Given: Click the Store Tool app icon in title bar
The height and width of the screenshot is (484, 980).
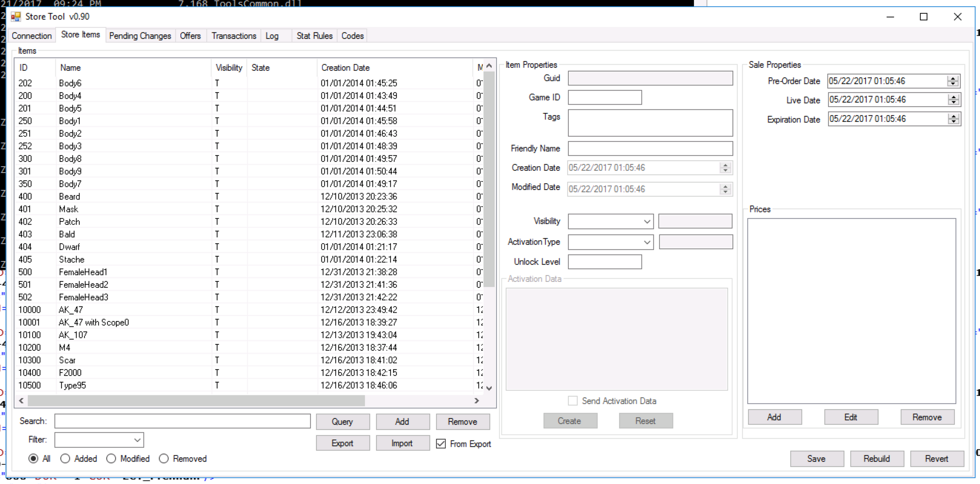Looking at the screenshot, I should coord(16,16).
